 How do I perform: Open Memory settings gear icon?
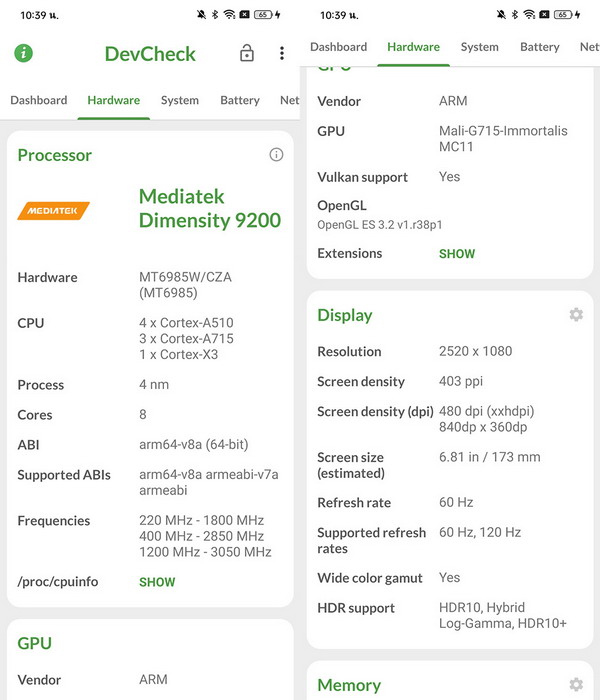(x=576, y=685)
